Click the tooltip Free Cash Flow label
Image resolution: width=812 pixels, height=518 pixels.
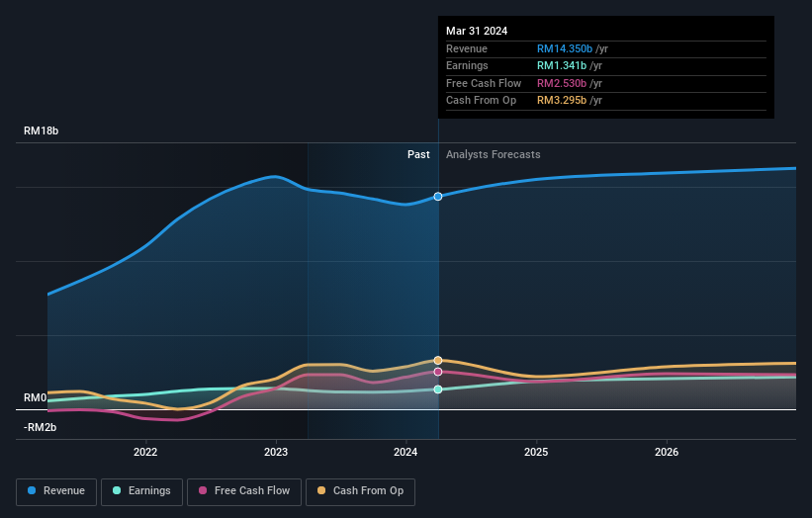[484, 83]
